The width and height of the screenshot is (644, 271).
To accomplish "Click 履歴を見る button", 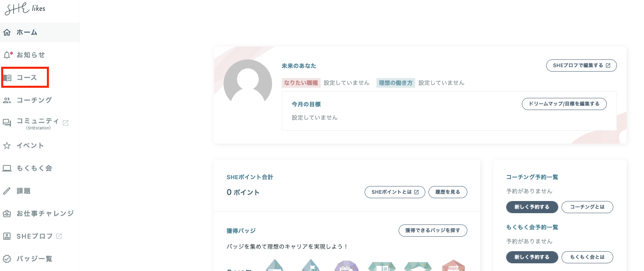I will pos(448,192).
